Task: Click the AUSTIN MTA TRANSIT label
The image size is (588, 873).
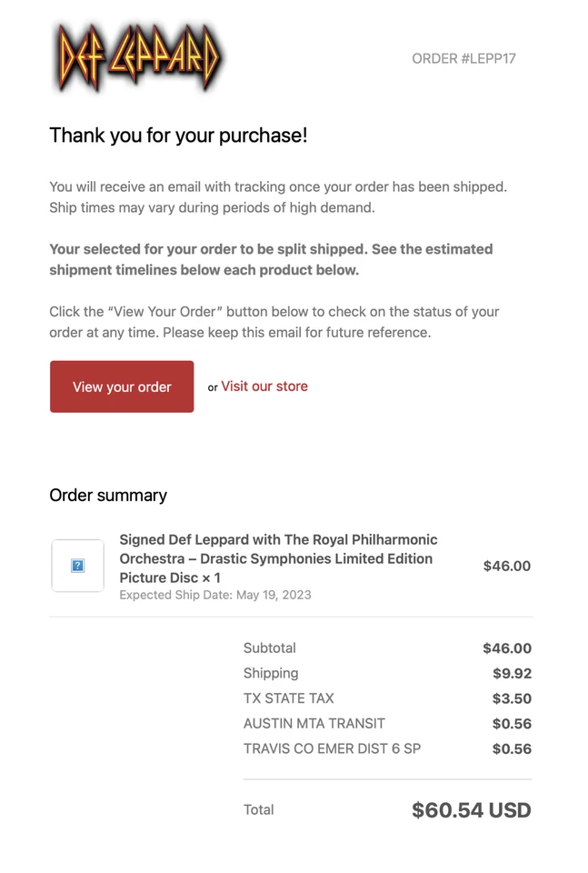Action: (314, 724)
